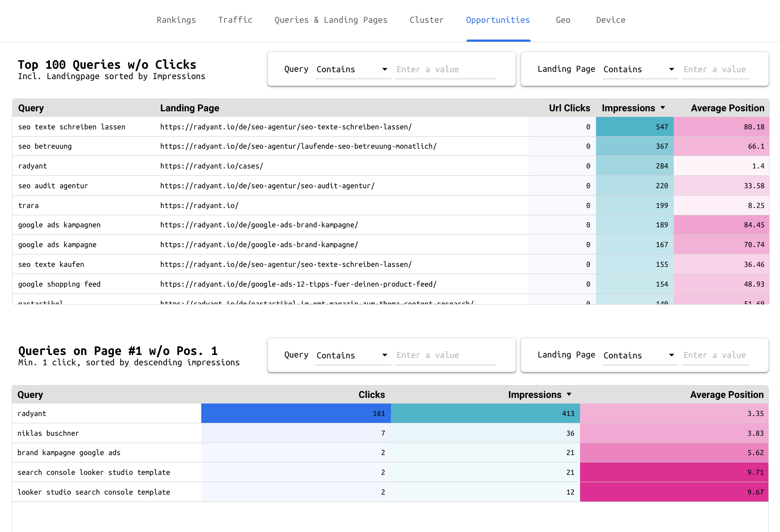Click the seo-audit-agentur landing page URL

pyautogui.click(x=267, y=186)
